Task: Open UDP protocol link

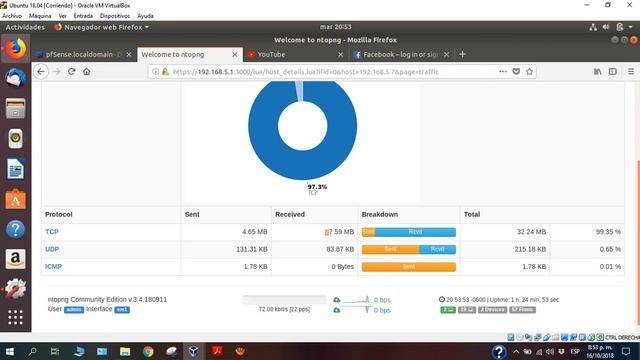Action: (52, 249)
